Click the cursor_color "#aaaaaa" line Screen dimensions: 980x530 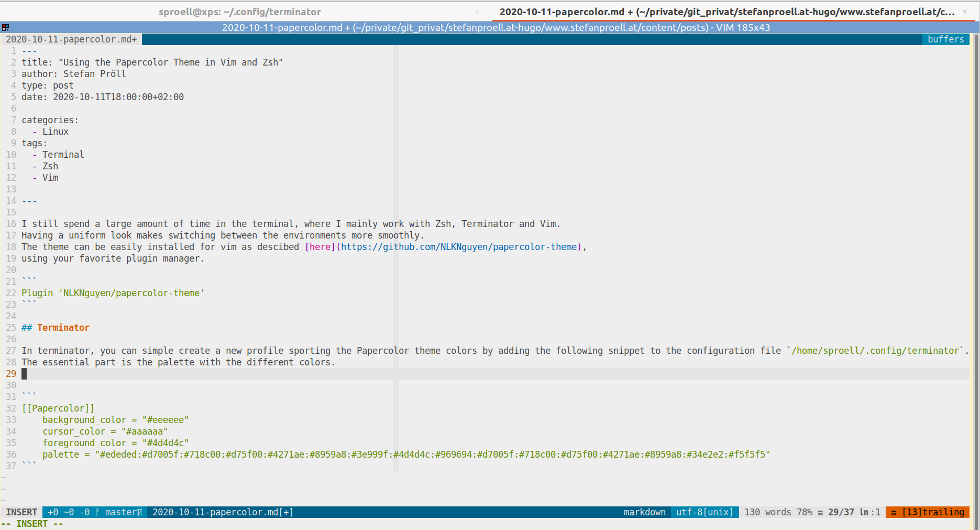pyautogui.click(x=105, y=431)
